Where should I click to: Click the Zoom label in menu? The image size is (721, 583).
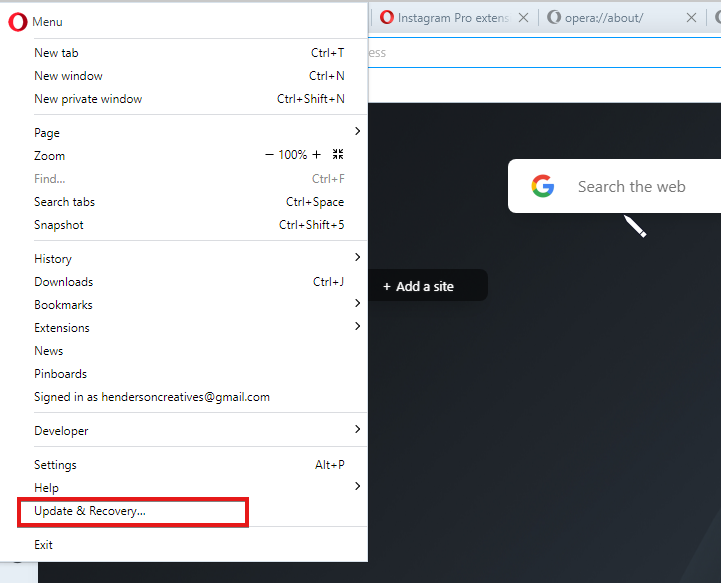[x=49, y=156]
